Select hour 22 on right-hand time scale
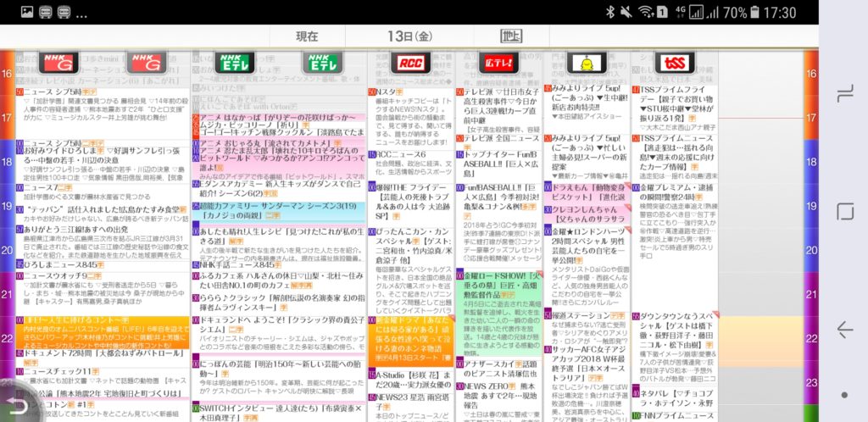The height and width of the screenshot is (422, 868). [x=811, y=338]
